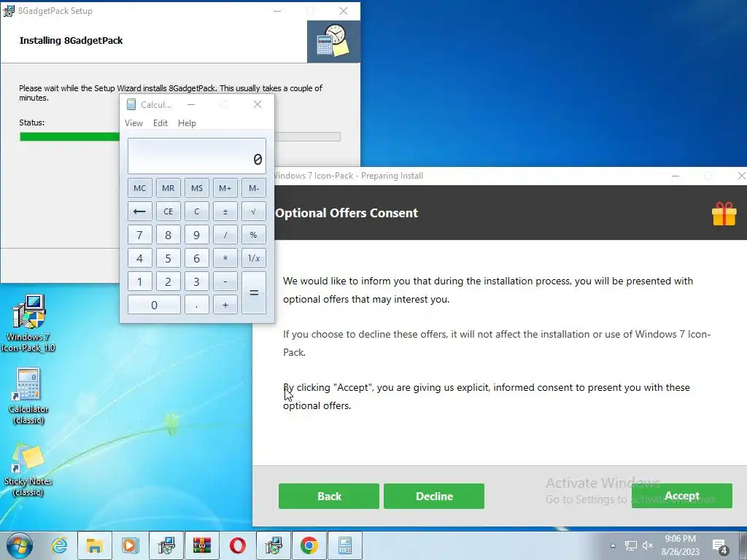Click the calculator decimal point key
The image size is (747, 560).
click(197, 305)
